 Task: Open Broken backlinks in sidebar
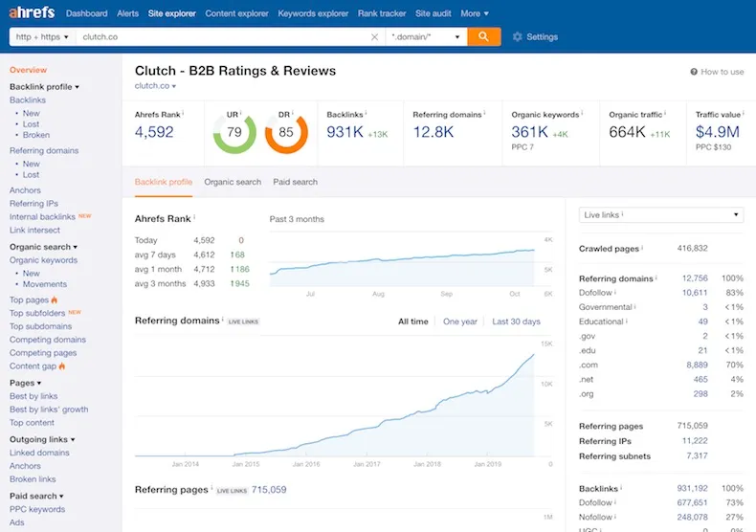[36, 135]
